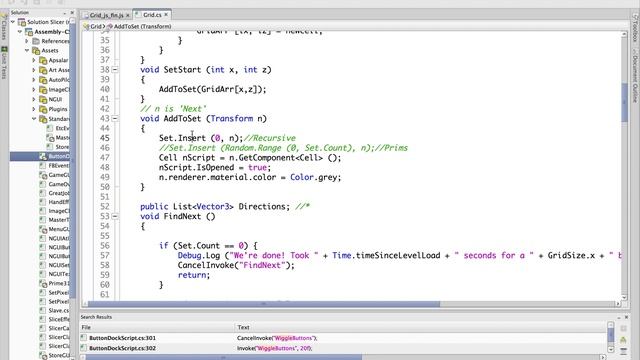Open search result ButtonDockScript.cs:302

pos(343,348)
